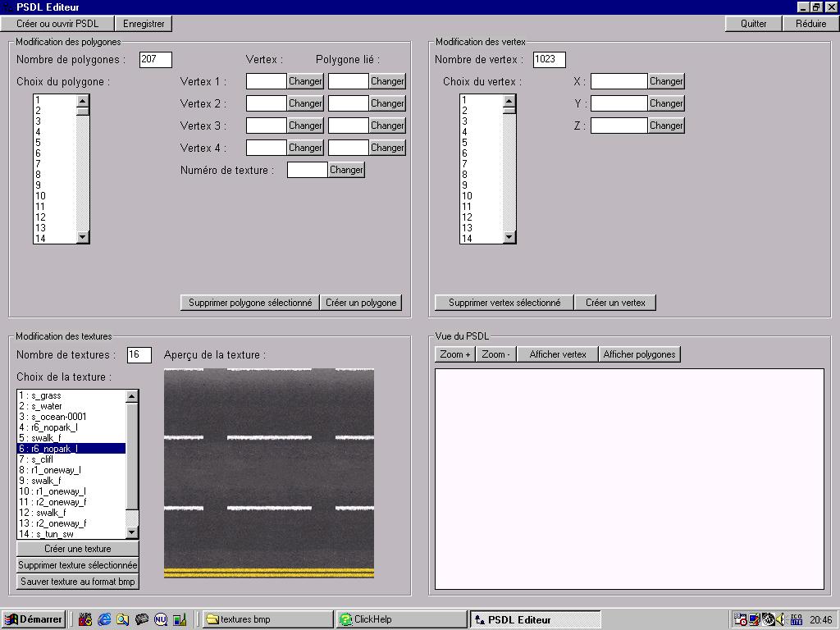Click the X coordinate input field
The image size is (840, 630).
619,81
